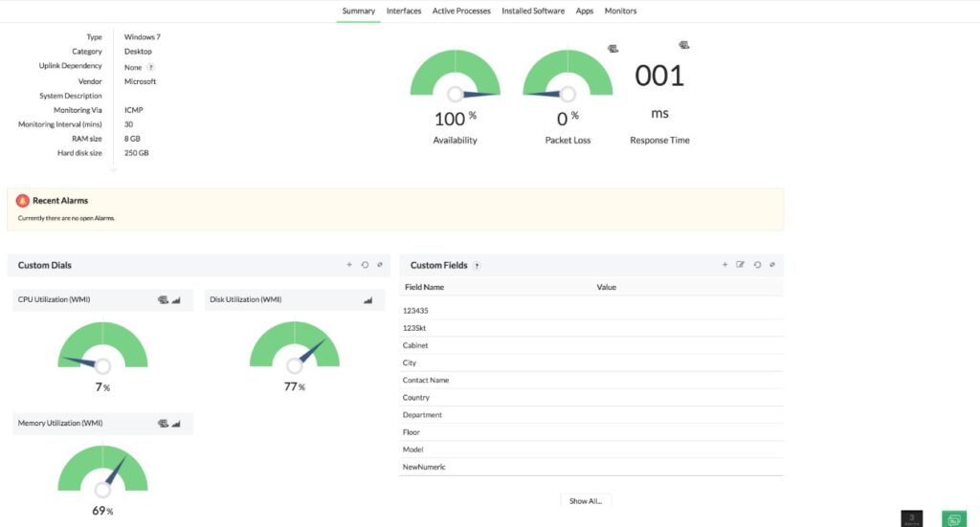
Task: Add a new field in Custom Fields
Action: [725, 265]
